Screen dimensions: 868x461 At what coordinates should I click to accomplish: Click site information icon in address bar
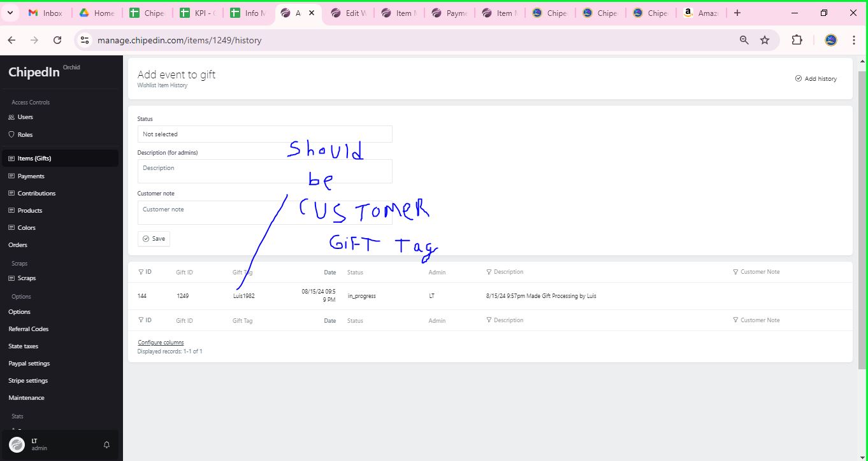(x=85, y=40)
